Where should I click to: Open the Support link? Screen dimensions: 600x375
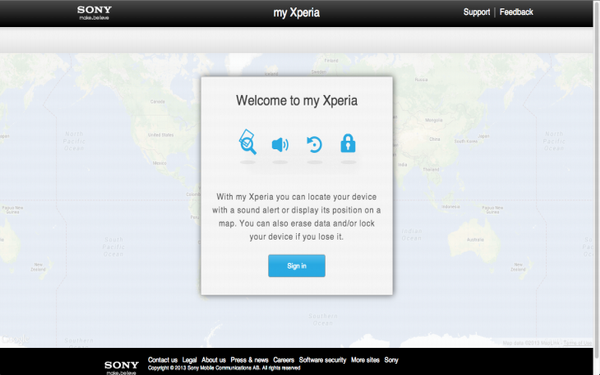[476, 12]
